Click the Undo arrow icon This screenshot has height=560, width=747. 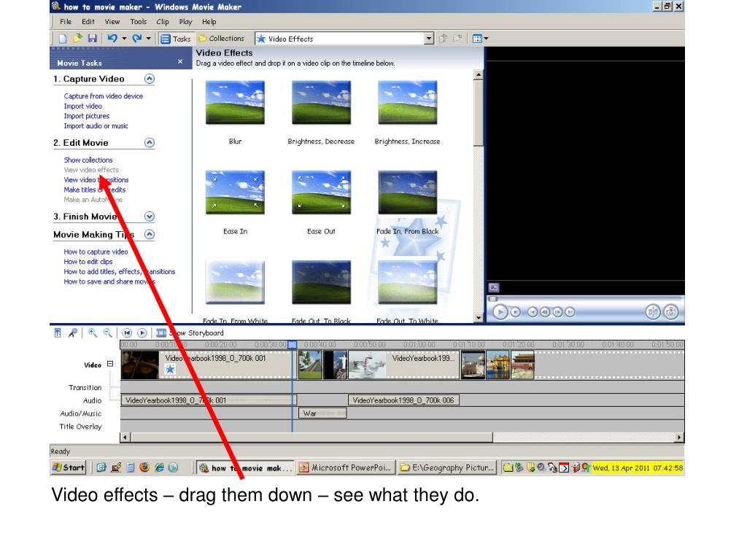112,39
